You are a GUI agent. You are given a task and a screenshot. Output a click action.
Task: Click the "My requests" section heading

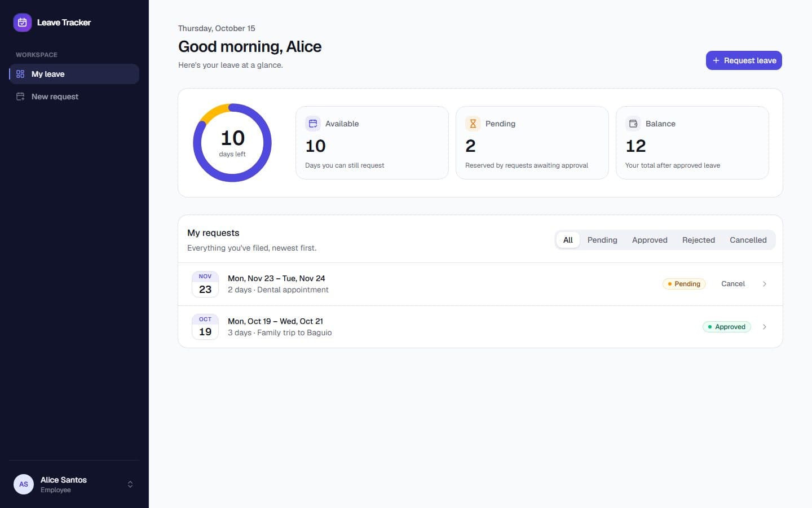pos(213,233)
